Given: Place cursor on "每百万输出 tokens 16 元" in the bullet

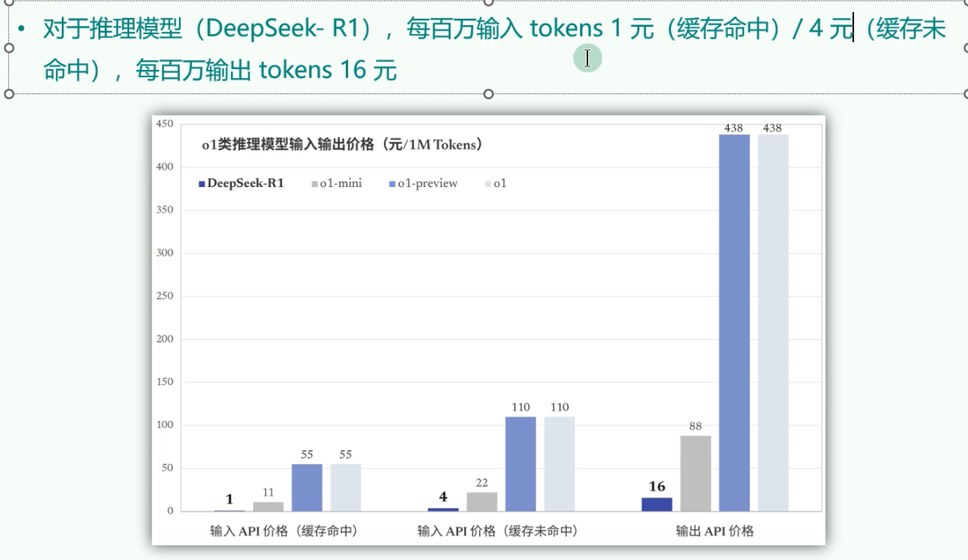Looking at the screenshot, I should click(x=266, y=71).
